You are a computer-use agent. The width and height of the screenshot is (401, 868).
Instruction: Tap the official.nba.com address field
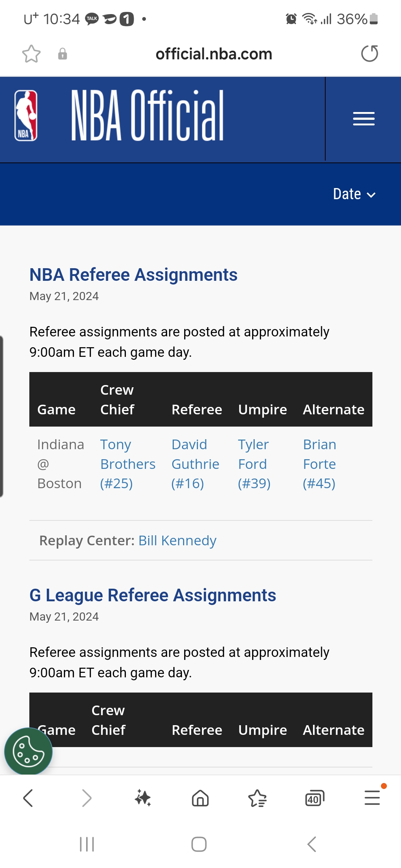point(213,54)
